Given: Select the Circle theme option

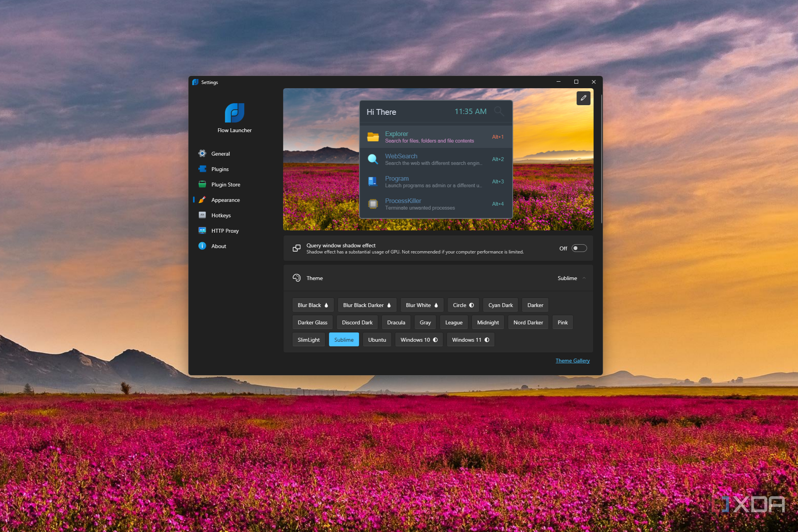Looking at the screenshot, I should tap(463, 305).
